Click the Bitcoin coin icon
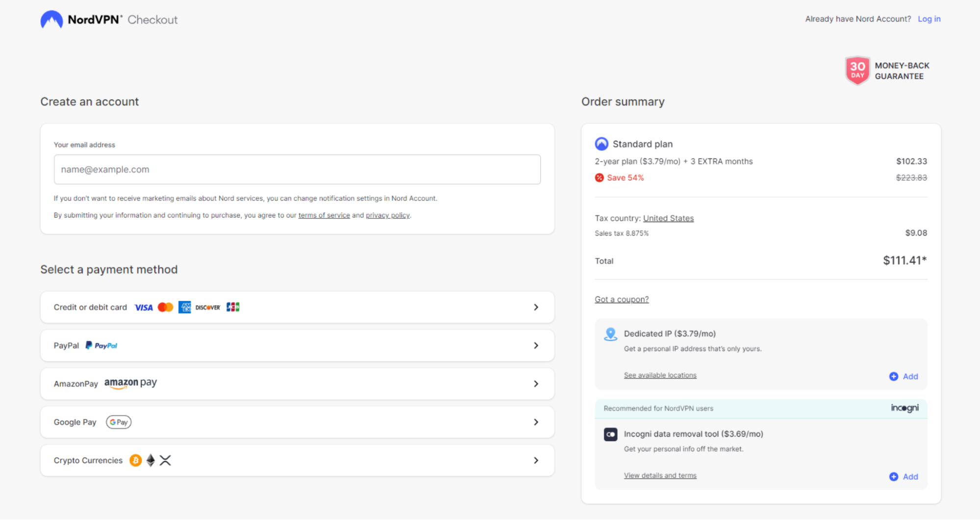Viewport: 980px width, 520px height. tap(135, 460)
